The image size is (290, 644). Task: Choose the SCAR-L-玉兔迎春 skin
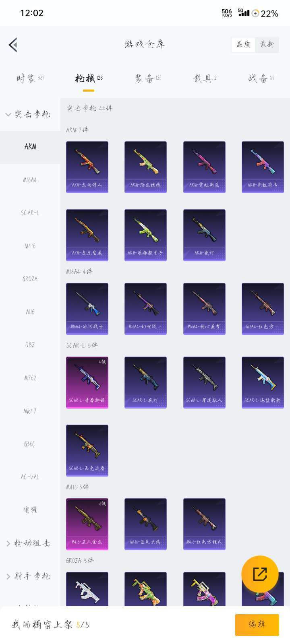tap(87, 450)
